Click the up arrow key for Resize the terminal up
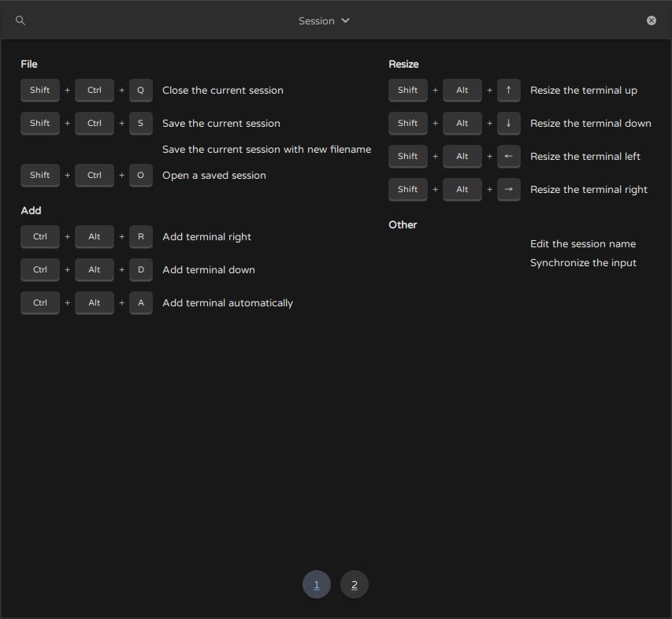Screen dimensions: 672x619 point(509,90)
